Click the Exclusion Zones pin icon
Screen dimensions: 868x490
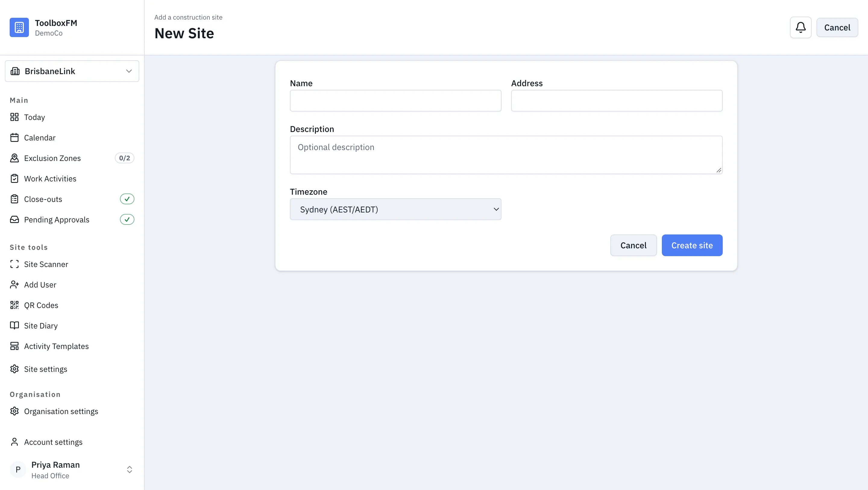tap(14, 158)
